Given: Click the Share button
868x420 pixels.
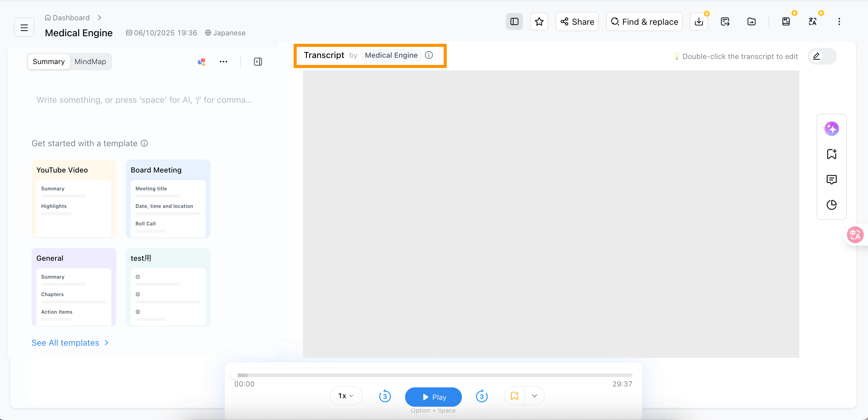Looking at the screenshot, I should point(577,21).
